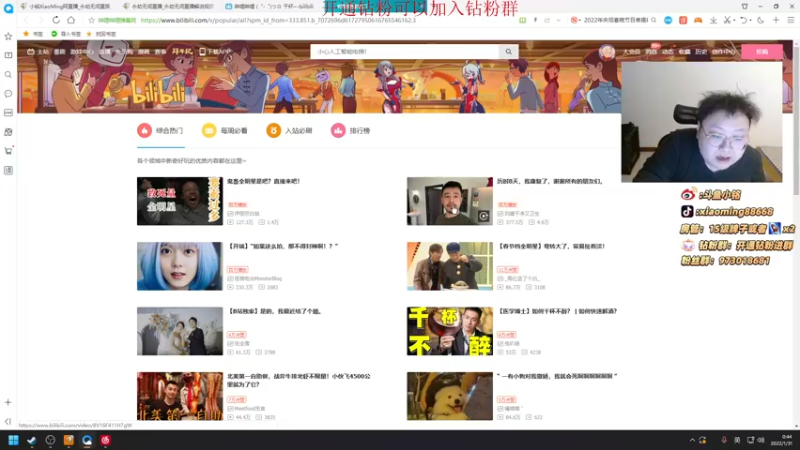Click the browser back arrow
This screenshot has width=800, height=450.
tap(26, 20)
